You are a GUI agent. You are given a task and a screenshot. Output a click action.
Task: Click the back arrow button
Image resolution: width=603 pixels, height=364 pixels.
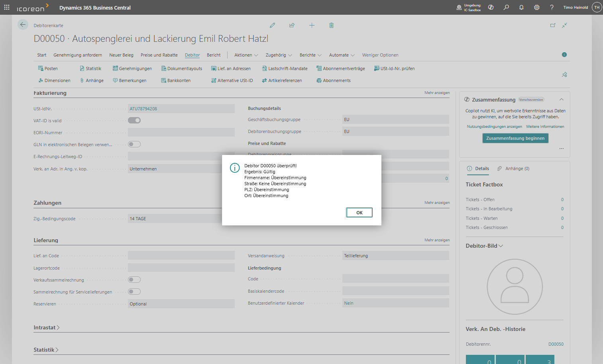tap(23, 25)
